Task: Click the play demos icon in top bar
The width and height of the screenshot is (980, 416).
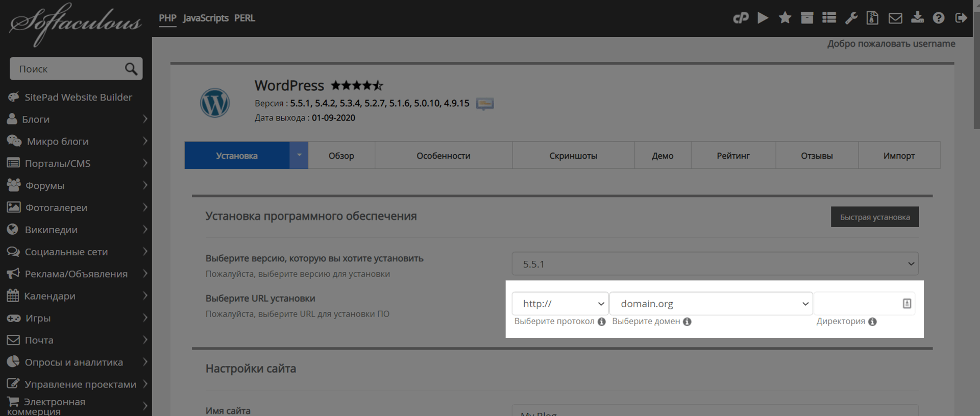Action: click(763, 18)
